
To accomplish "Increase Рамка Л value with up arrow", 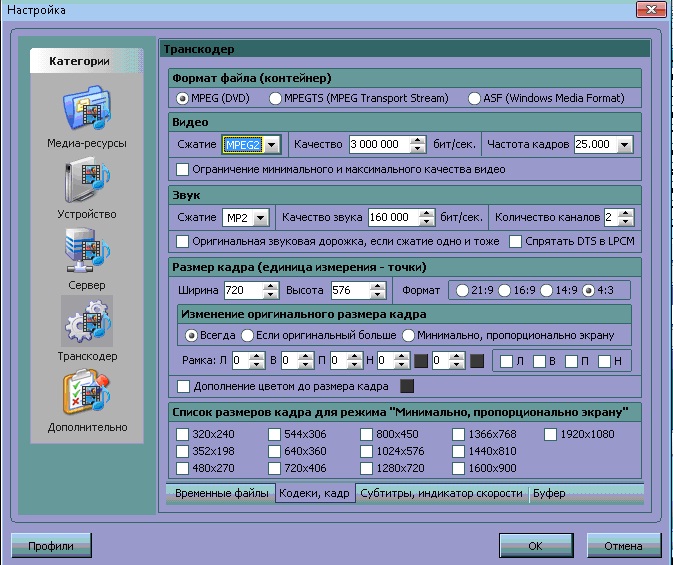I will (x=257, y=356).
